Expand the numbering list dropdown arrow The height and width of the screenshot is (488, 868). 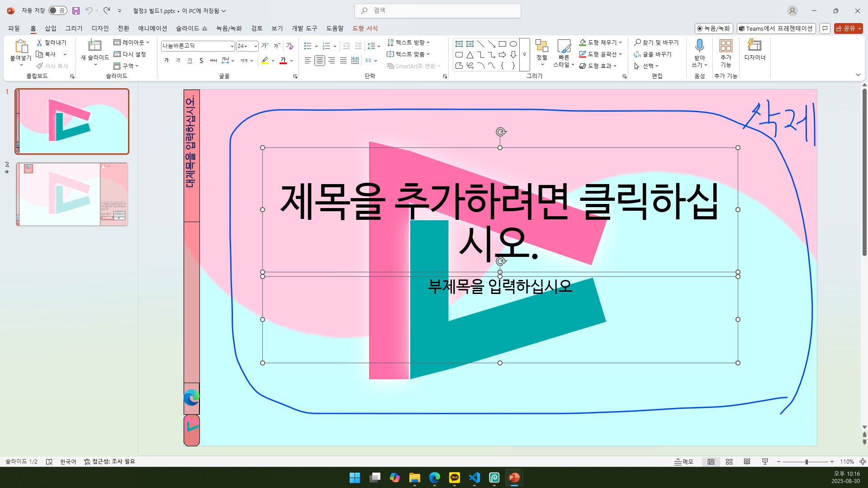(x=335, y=46)
